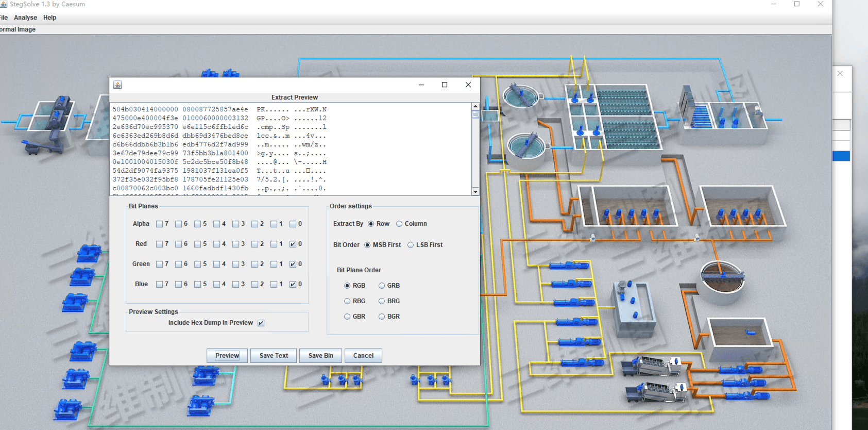Image resolution: width=868 pixels, height=430 pixels.
Task: Uncheck Blue bit plane 0
Action: click(293, 284)
